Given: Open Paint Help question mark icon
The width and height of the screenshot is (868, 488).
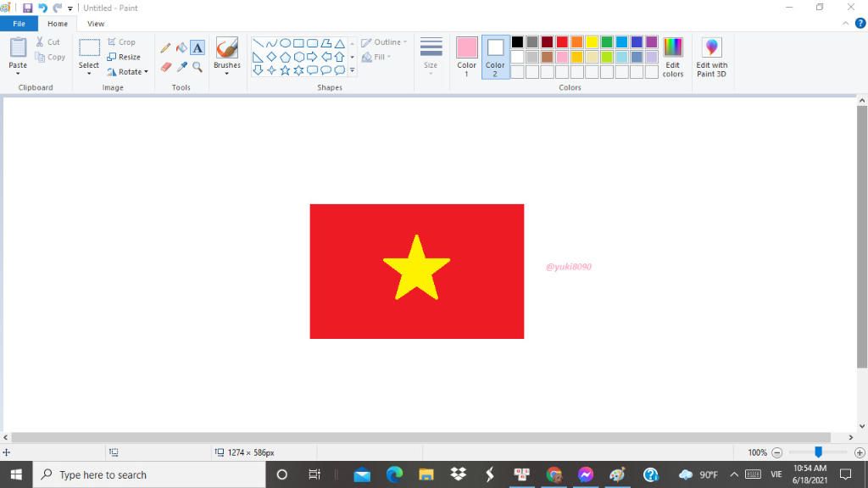Looking at the screenshot, I should 860,23.
